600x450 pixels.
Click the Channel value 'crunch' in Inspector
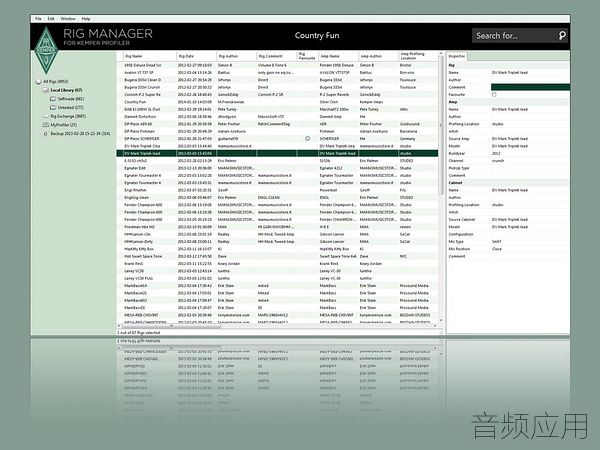[x=498, y=161]
